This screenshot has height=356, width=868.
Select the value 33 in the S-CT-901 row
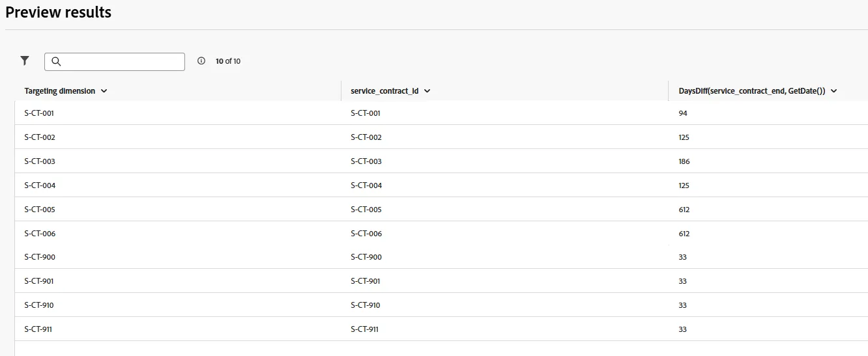(683, 281)
